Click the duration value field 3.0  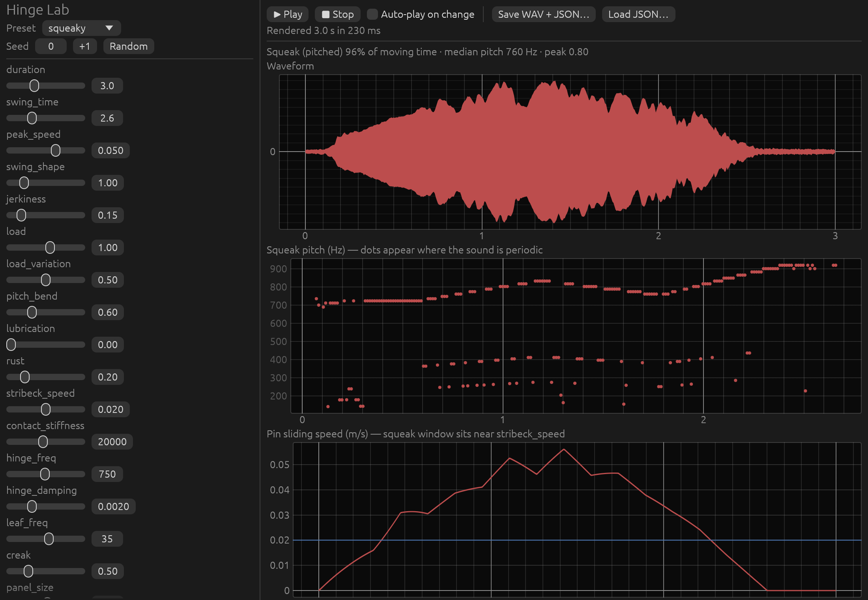(x=107, y=86)
